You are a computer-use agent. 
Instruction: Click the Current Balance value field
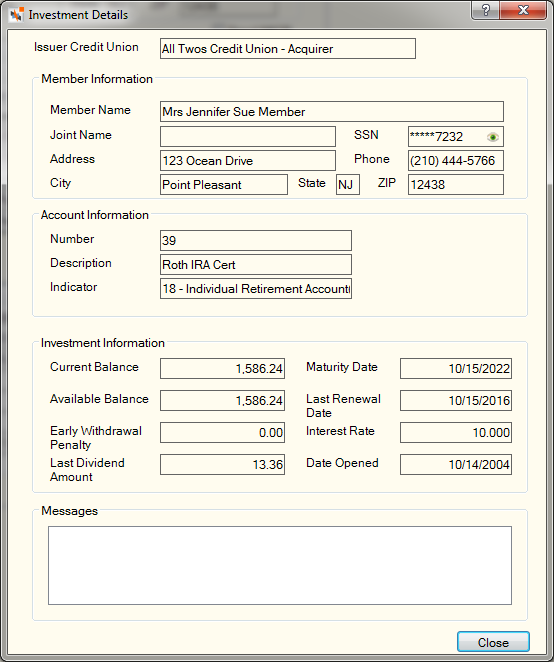222,368
